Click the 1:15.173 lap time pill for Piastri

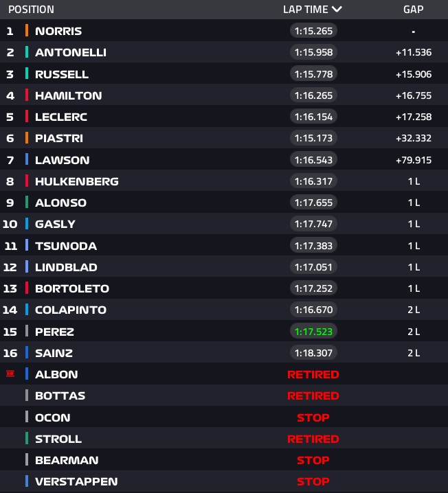313,138
